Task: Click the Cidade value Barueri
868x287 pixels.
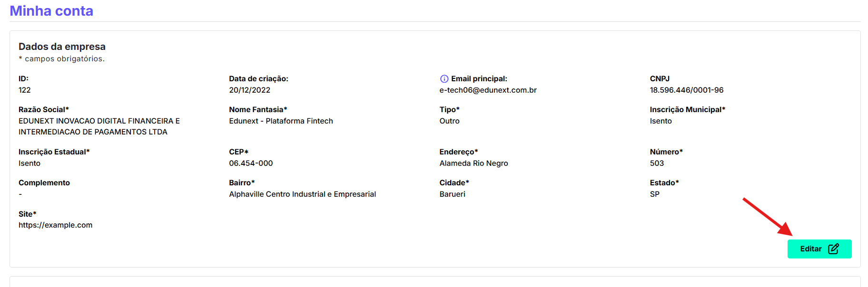Action: [x=452, y=194]
